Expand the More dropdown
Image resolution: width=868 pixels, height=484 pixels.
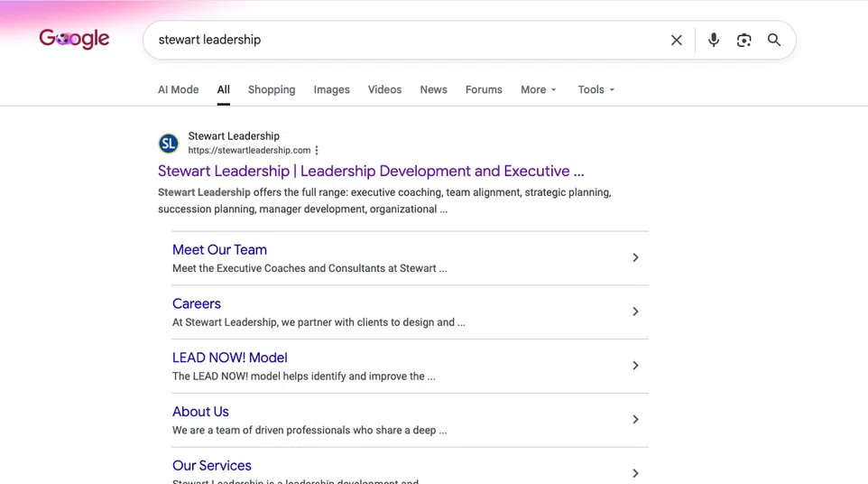pos(538,89)
